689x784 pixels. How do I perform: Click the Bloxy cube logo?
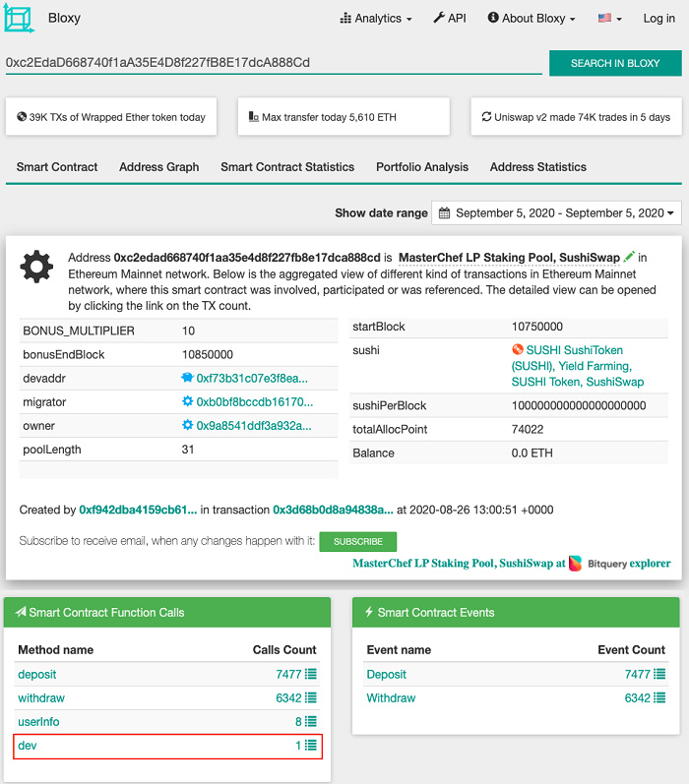[x=19, y=19]
